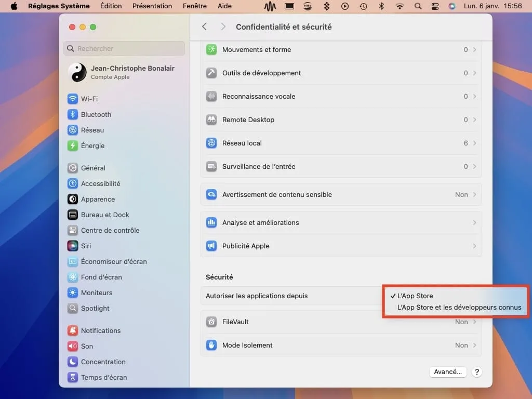Select Économiseur d'écran
The width and height of the screenshot is (532, 399).
coord(107,262)
